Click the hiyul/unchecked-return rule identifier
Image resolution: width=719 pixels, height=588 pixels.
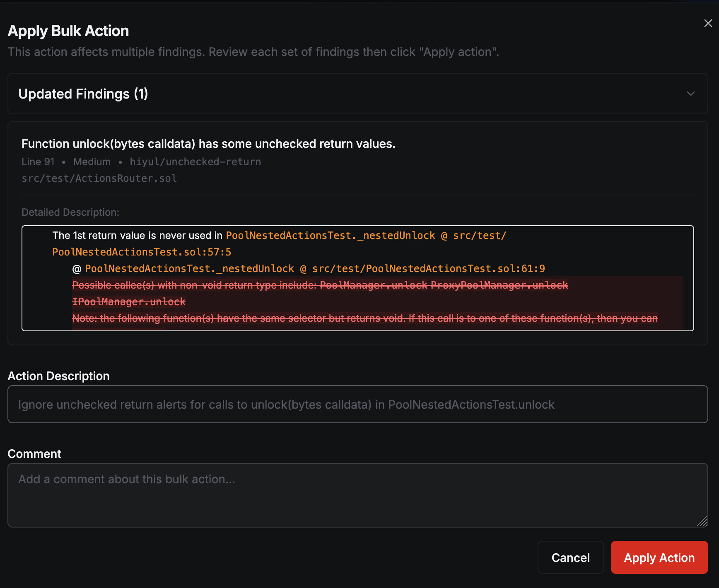(x=195, y=161)
